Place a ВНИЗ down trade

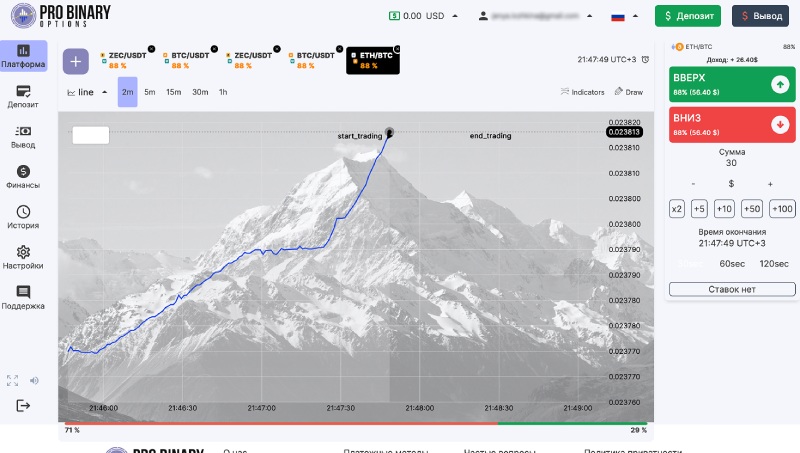[x=732, y=124]
